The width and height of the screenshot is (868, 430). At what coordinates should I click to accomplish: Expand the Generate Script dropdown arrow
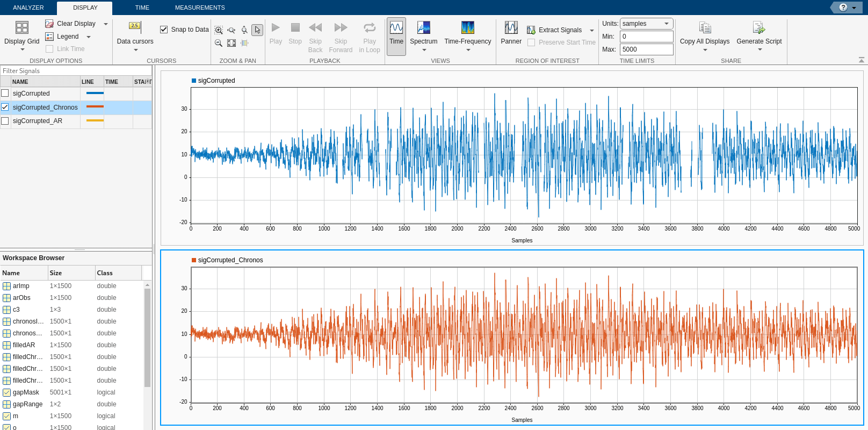click(x=759, y=50)
